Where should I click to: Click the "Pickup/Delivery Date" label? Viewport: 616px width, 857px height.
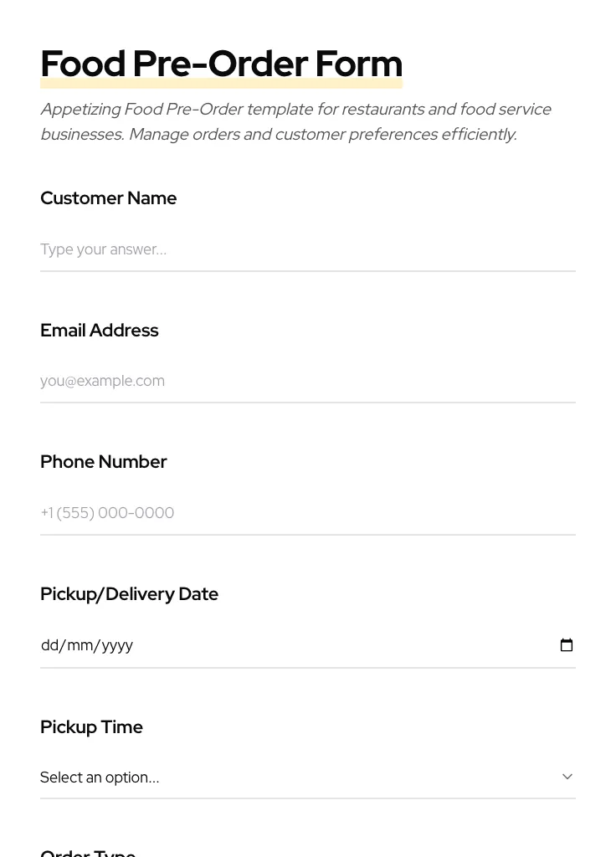[129, 594]
